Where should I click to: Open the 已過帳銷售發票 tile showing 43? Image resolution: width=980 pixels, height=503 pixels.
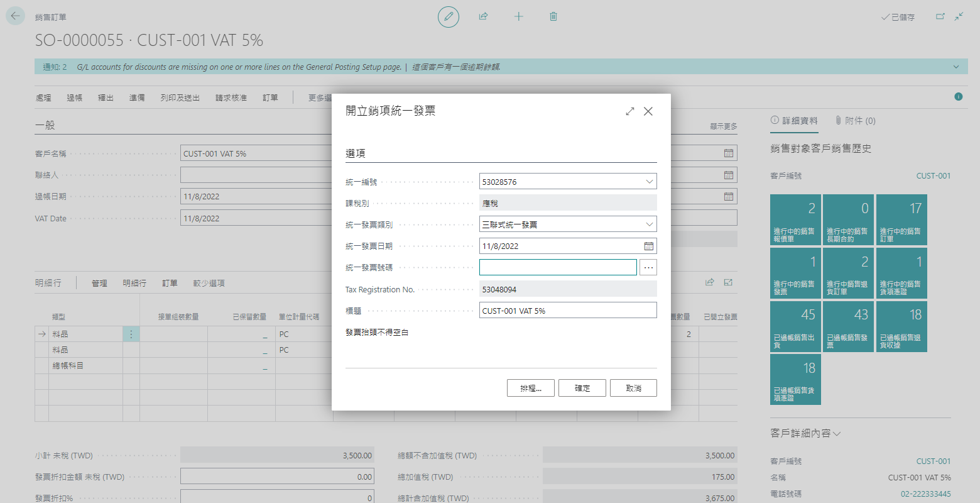coord(848,327)
